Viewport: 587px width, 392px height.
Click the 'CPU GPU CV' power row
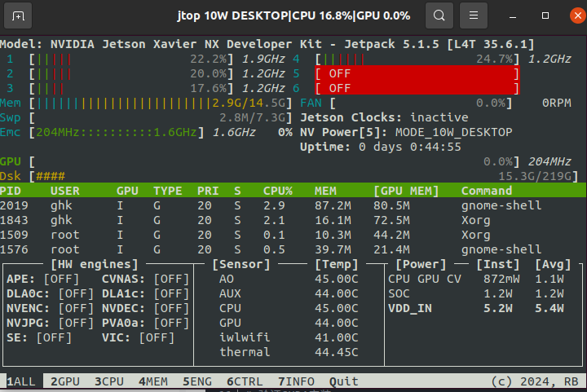point(476,279)
